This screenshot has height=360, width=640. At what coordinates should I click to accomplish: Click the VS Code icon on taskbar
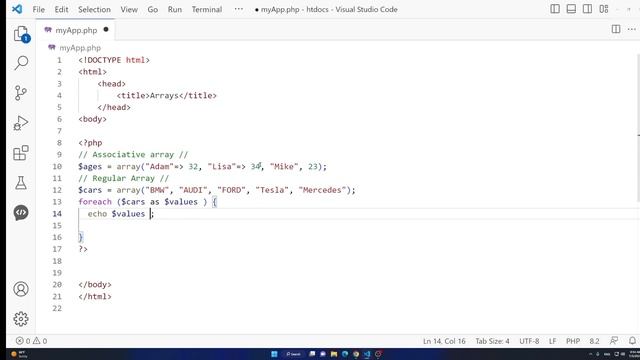tap(367, 354)
